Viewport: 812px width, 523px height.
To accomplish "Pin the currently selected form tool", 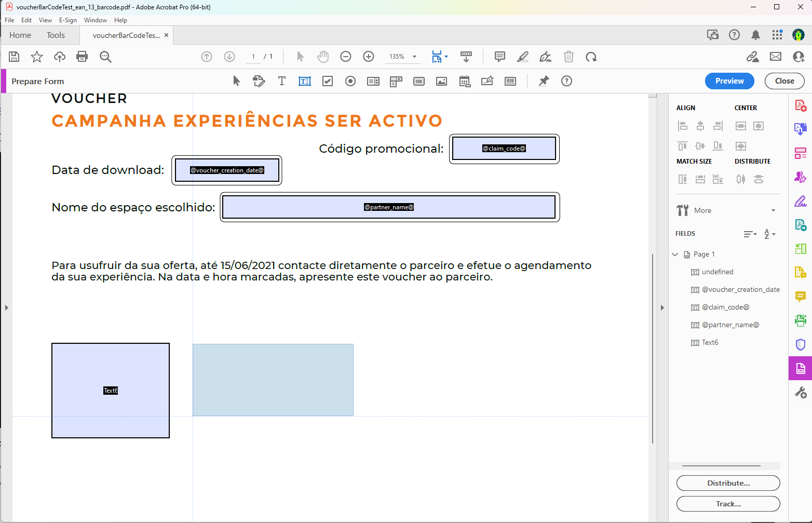I will 544,81.
